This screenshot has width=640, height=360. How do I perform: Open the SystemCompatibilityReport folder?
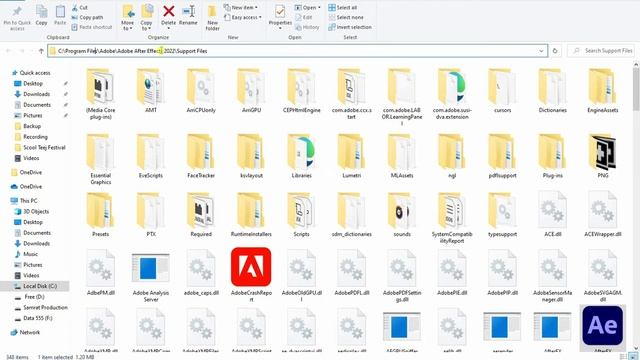(452, 218)
